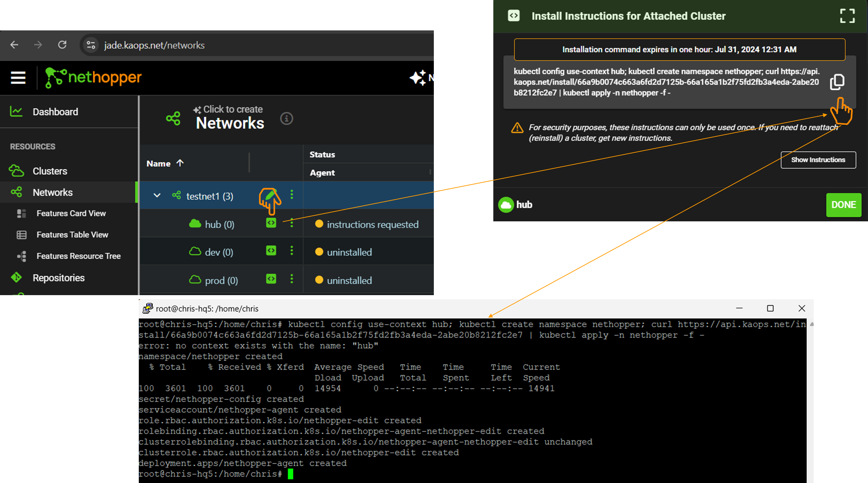Open the dev kebab menu
The image size is (868, 483).
pos(292,251)
